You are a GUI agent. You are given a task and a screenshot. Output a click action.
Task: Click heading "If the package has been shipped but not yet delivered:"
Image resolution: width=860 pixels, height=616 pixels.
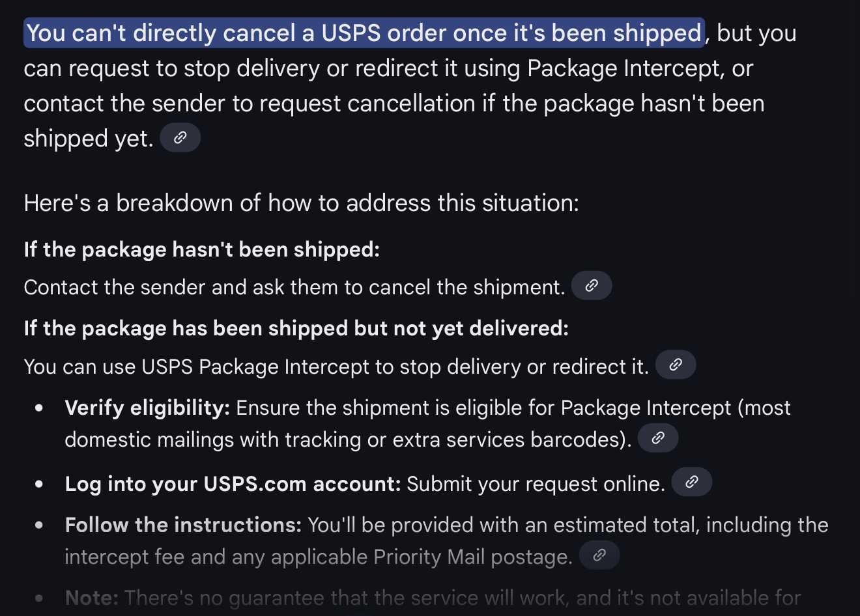click(x=296, y=328)
